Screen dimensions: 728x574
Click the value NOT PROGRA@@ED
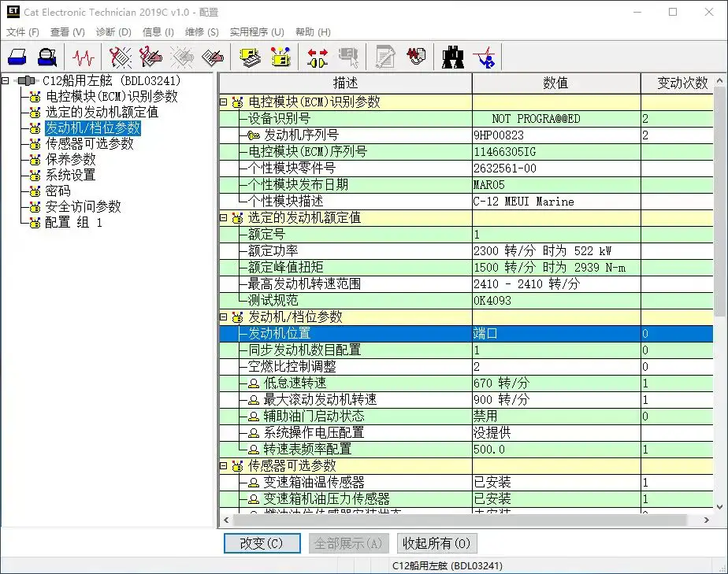coord(536,119)
